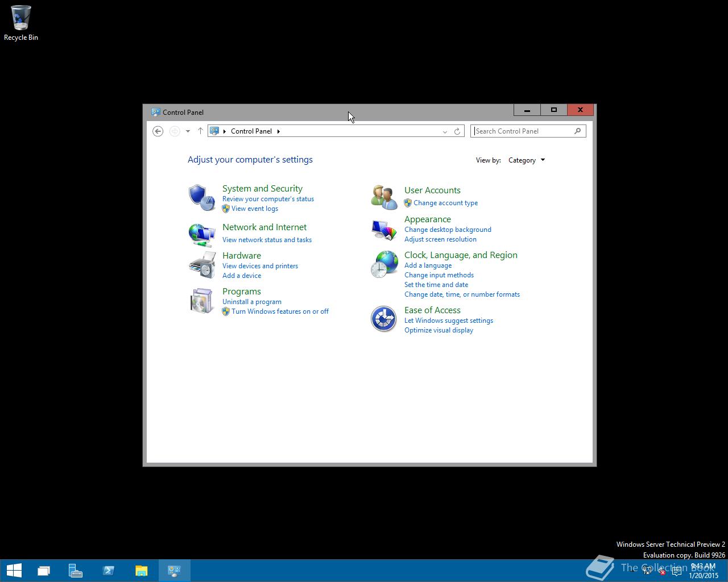Click Adjust screen resolution

(x=440, y=239)
